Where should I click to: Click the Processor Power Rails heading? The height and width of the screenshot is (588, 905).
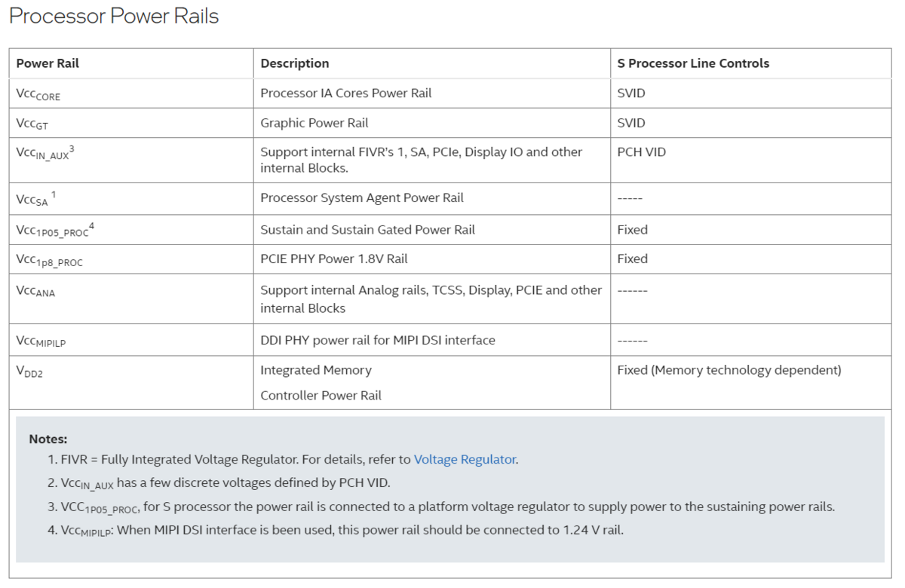click(x=114, y=17)
